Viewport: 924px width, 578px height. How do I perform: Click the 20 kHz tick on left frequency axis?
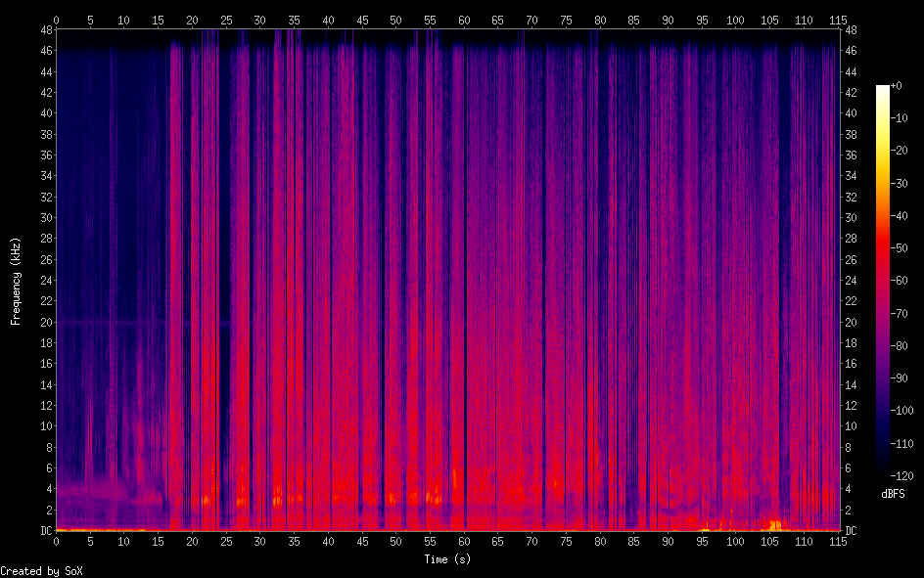pyautogui.click(x=43, y=322)
